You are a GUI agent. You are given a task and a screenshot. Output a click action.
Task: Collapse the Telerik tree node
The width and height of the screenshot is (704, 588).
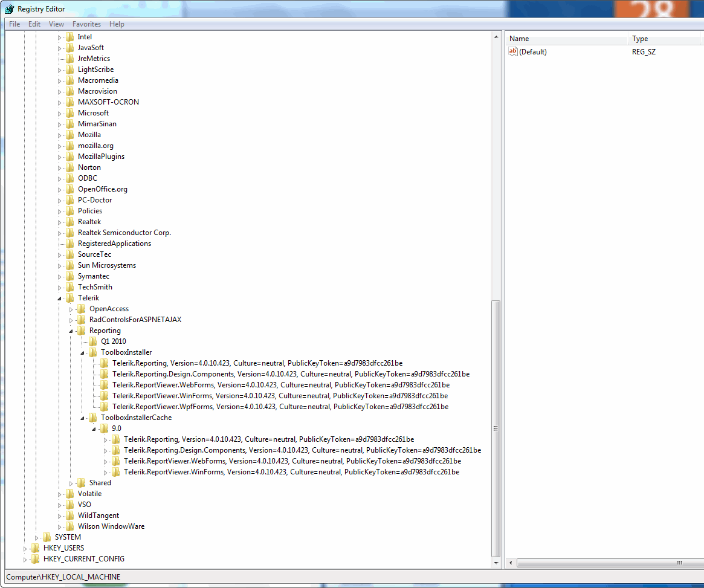pyautogui.click(x=59, y=299)
